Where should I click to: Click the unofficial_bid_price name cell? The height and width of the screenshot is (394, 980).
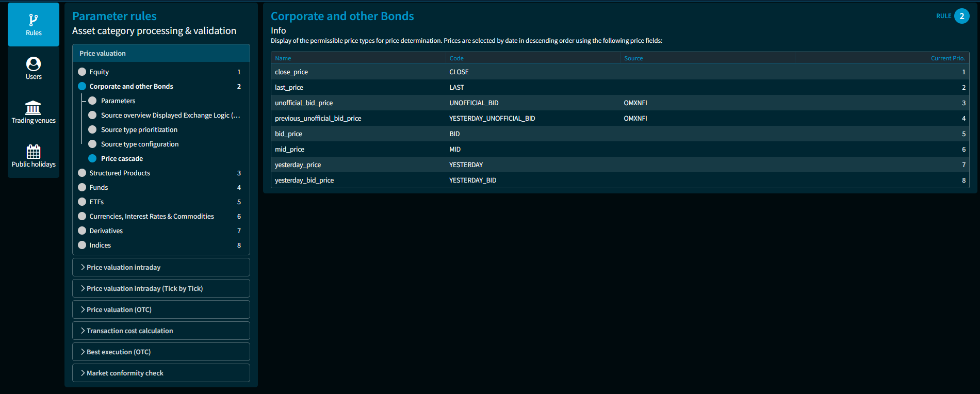(x=304, y=103)
